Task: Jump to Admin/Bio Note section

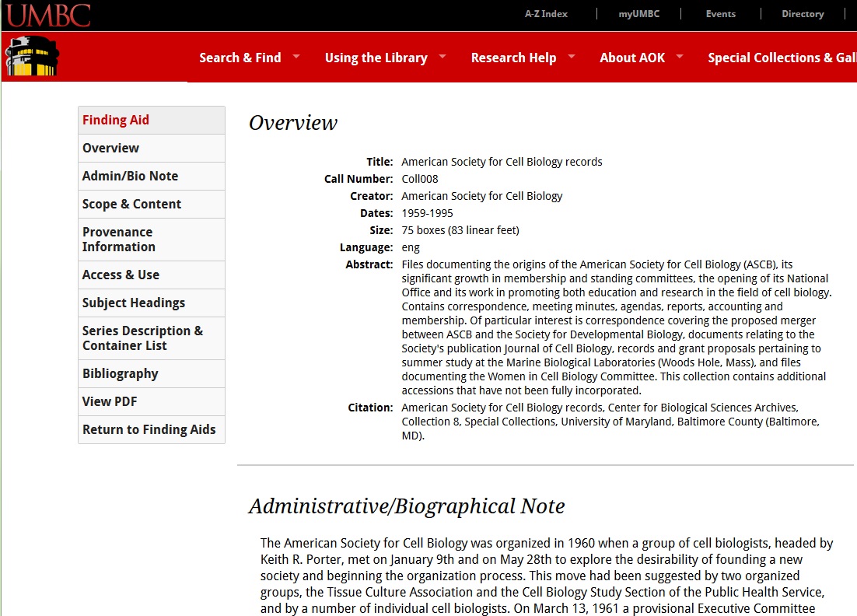Action: tap(152, 176)
